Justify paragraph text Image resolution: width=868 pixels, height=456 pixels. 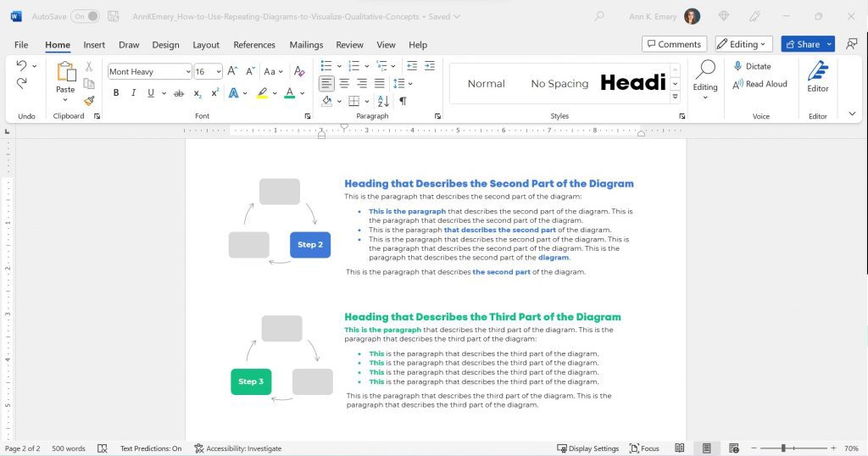click(x=380, y=84)
